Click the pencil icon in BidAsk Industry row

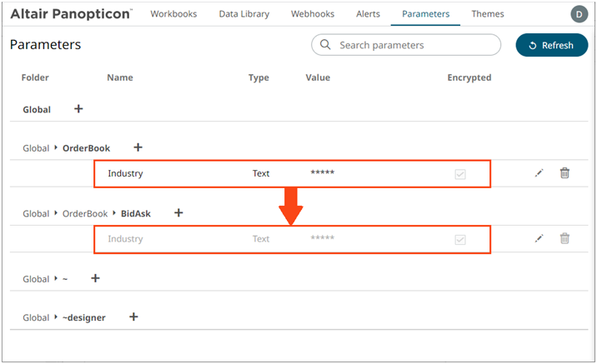coord(539,239)
